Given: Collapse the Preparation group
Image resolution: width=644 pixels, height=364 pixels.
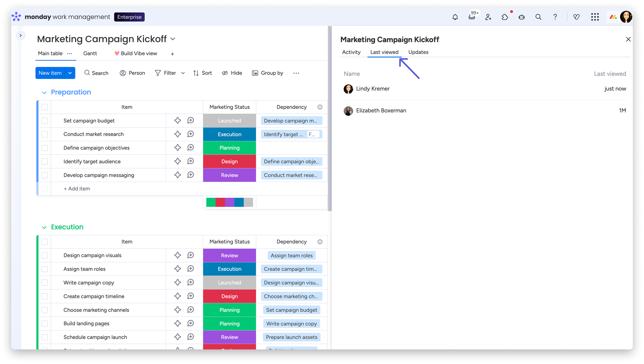Looking at the screenshot, I should [44, 93].
